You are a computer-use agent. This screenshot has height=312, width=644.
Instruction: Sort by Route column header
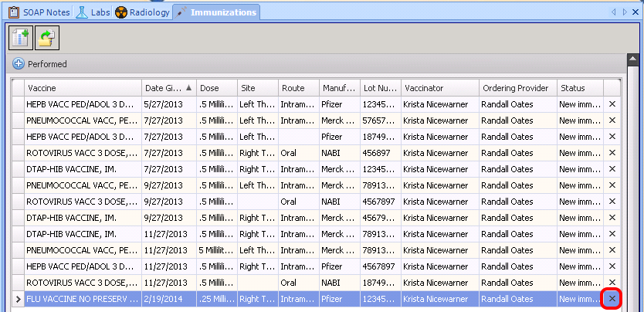(x=299, y=88)
